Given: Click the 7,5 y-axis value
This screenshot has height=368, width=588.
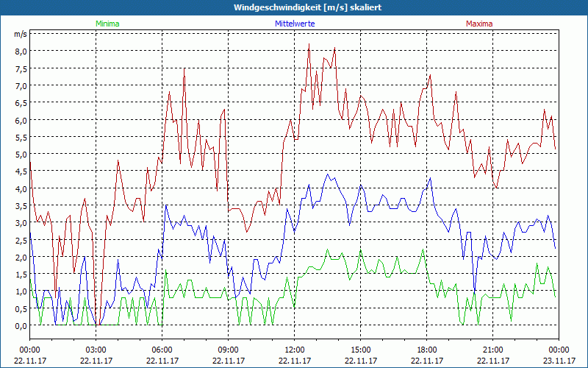Looking at the screenshot, I should point(21,68).
